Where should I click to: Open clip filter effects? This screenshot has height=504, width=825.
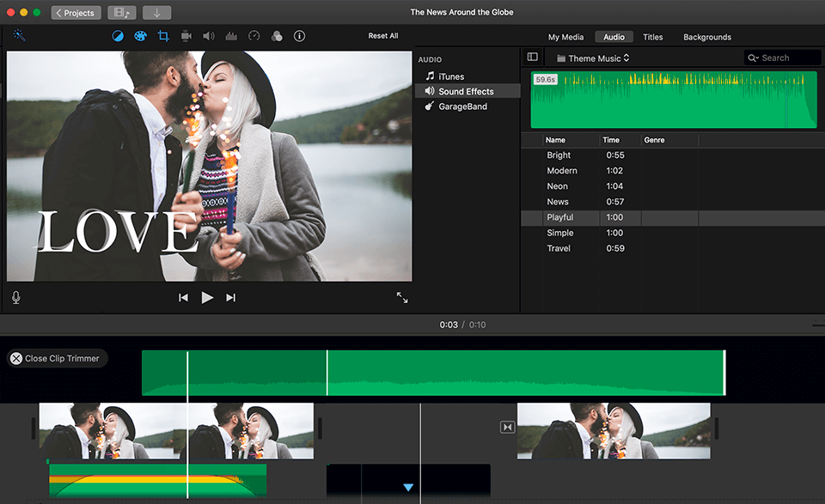276,36
